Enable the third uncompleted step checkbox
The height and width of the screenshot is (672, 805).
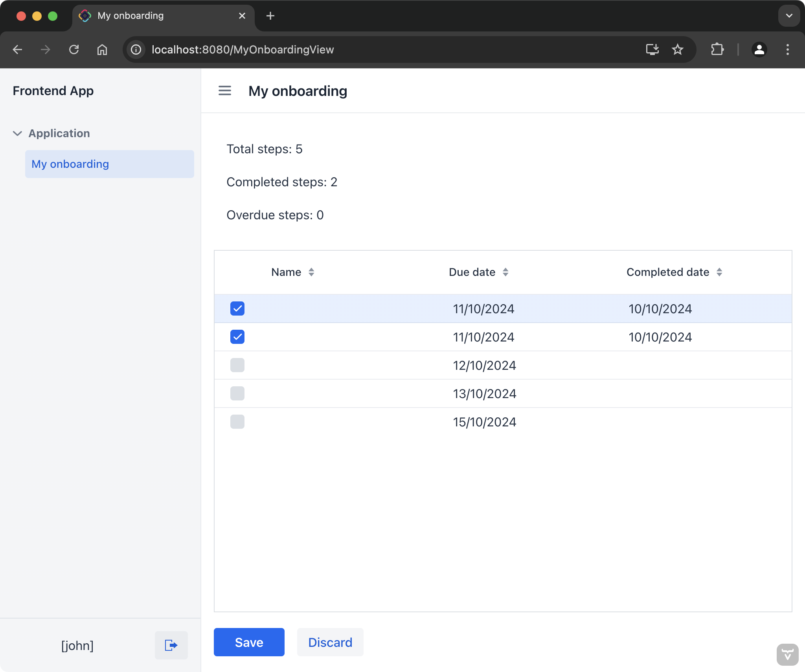238,421
